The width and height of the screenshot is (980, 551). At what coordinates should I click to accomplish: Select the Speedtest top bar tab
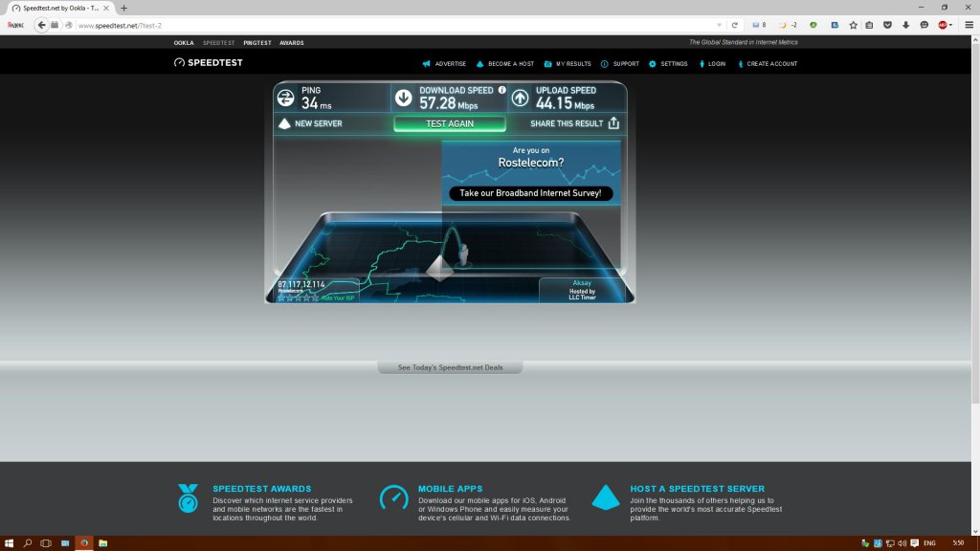pos(219,42)
